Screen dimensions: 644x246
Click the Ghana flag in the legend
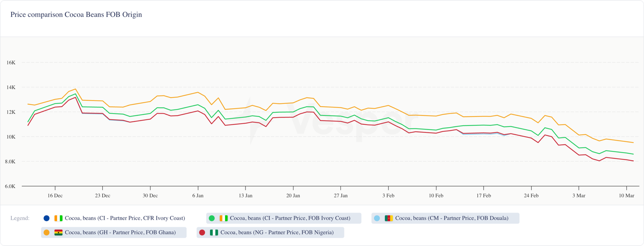click(x=58, y=232)
